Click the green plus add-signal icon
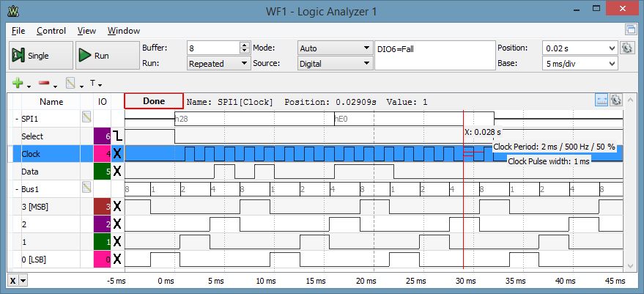 tap(18, 84)
